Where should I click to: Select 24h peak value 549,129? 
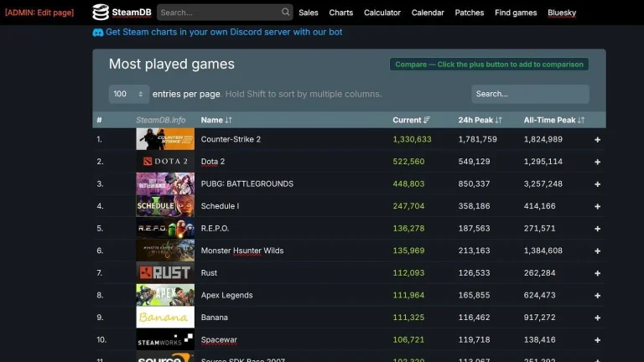474,161
